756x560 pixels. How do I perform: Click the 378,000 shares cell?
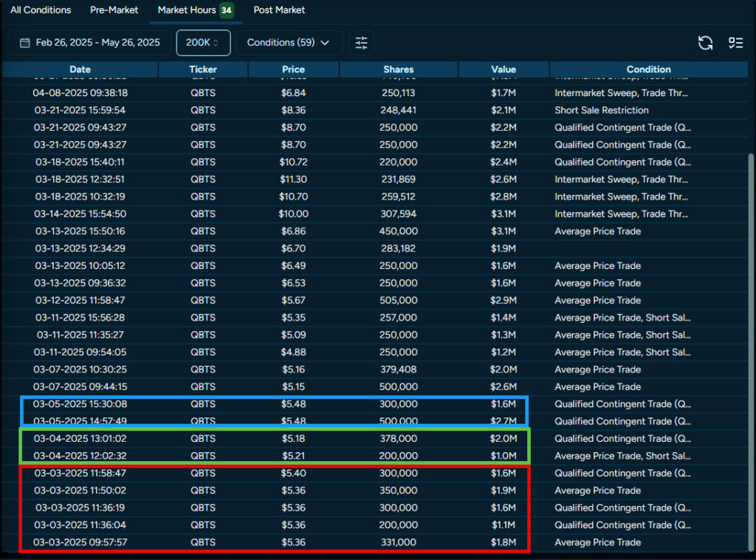398,439
